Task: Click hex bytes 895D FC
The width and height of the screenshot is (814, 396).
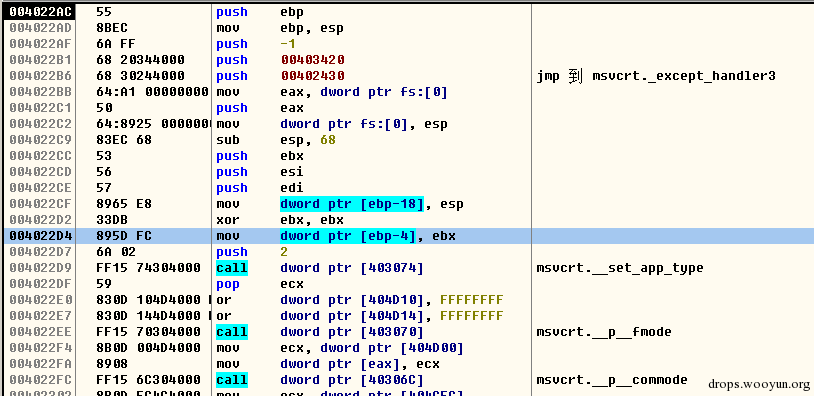Action: click(124, 236)
